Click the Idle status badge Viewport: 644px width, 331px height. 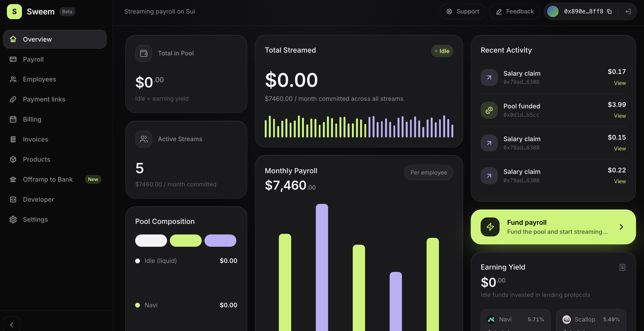tap(442, 51)
